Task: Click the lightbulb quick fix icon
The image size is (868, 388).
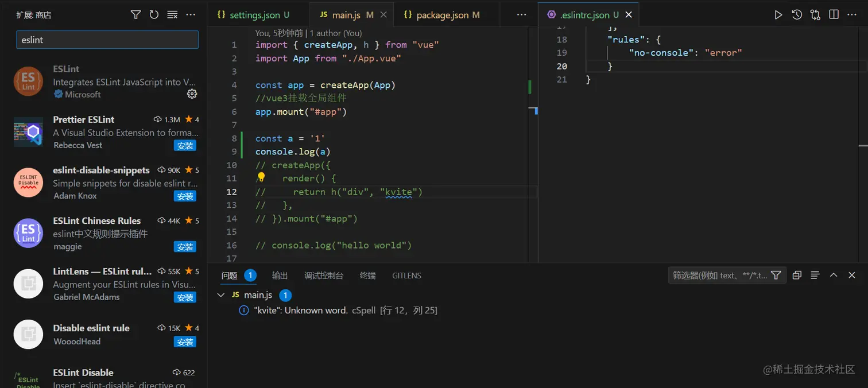Action: pos(261,177)
